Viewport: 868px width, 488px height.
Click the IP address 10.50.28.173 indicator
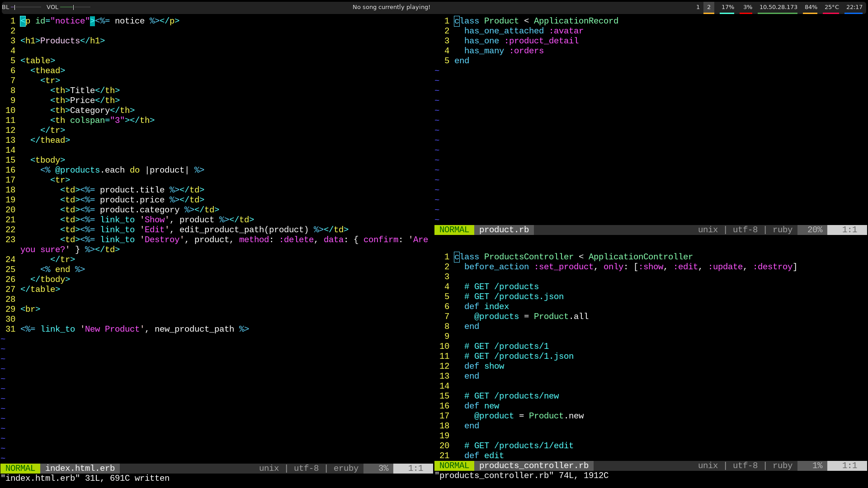(x=778, y=7)
